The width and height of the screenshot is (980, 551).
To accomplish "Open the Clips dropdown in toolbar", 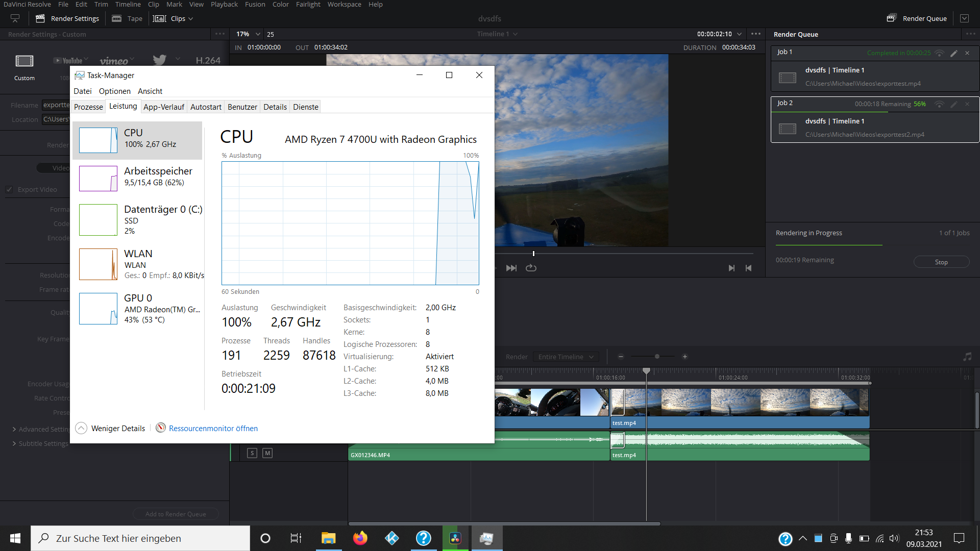I will (x=173, y=18).
